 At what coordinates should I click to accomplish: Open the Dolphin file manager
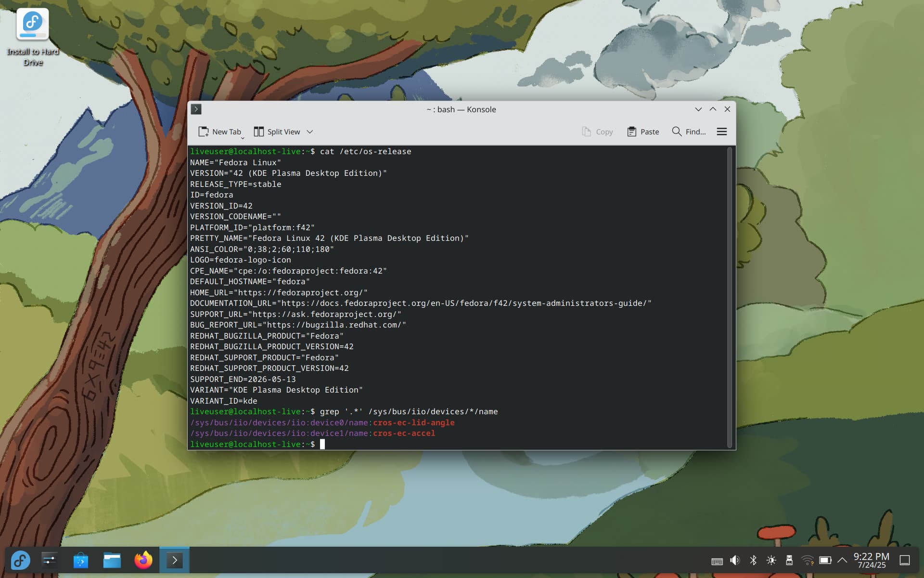coord(112,560)
